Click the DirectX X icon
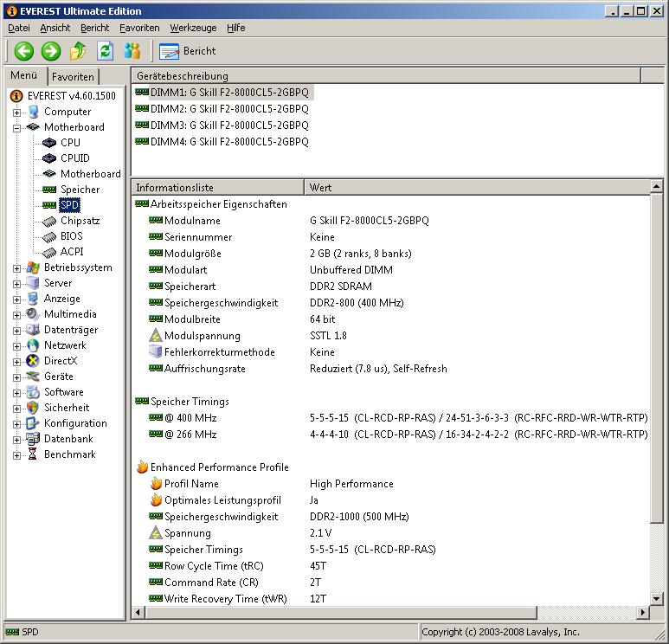Screen dimensions: 669x644 click(33, 361)
